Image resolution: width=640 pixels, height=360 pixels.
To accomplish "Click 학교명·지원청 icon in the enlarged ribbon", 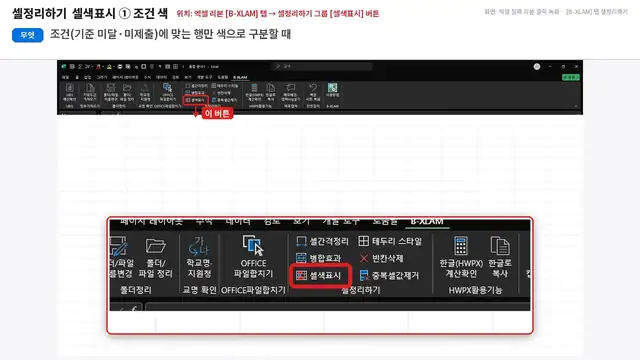I will 199,245.
